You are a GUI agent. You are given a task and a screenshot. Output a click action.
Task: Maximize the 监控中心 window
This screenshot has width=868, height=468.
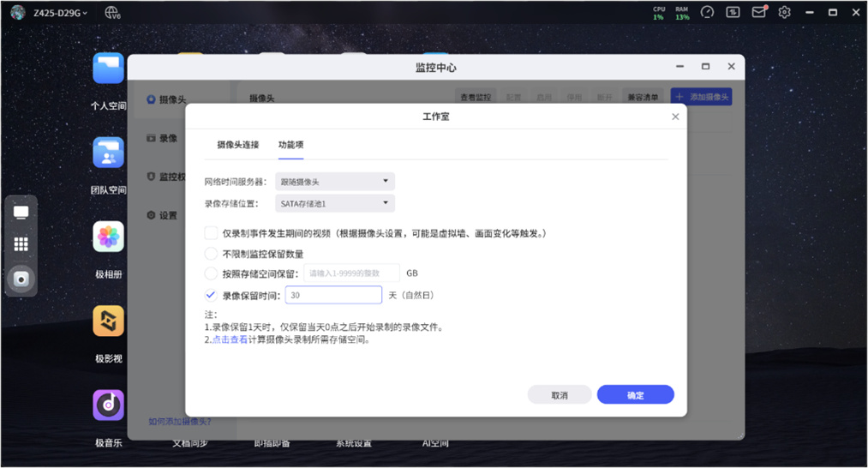(706, 67)
